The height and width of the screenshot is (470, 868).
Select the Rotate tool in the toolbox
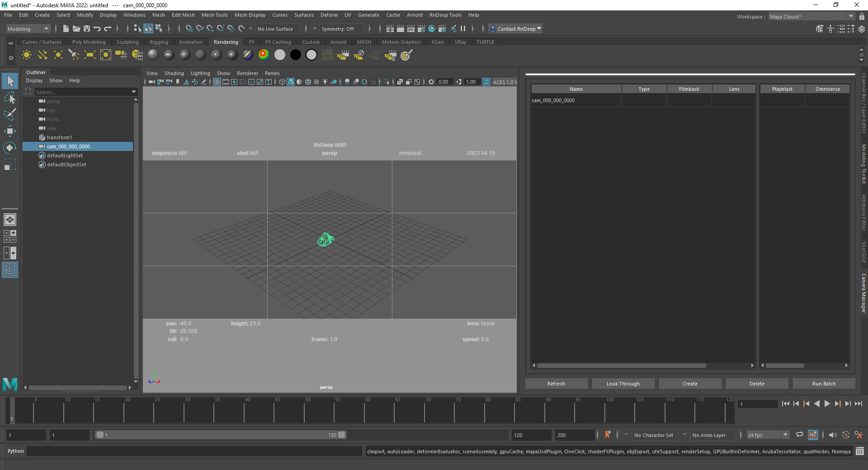[x=9, y=148]
